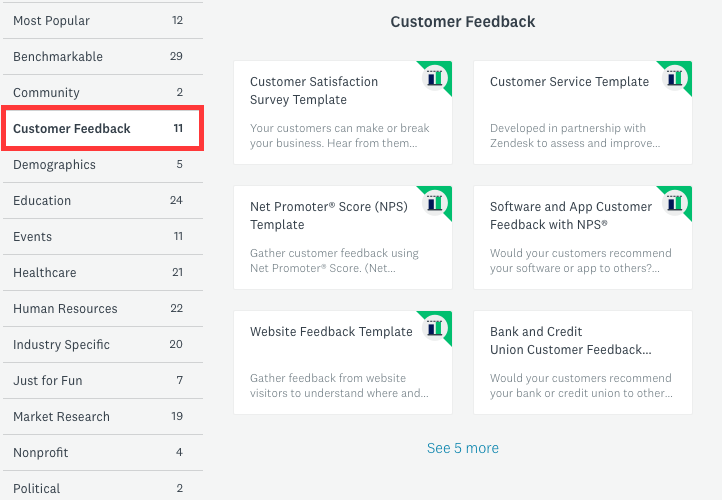This screenshot has width=722, height=500.
Task: Click 'Your customers can make or break' description
Action: (x=339, y=135)
